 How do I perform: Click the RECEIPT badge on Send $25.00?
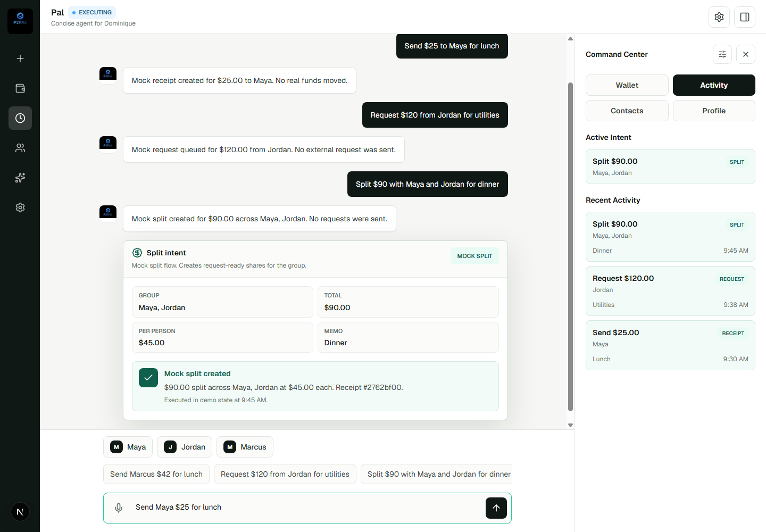point(733,333)
